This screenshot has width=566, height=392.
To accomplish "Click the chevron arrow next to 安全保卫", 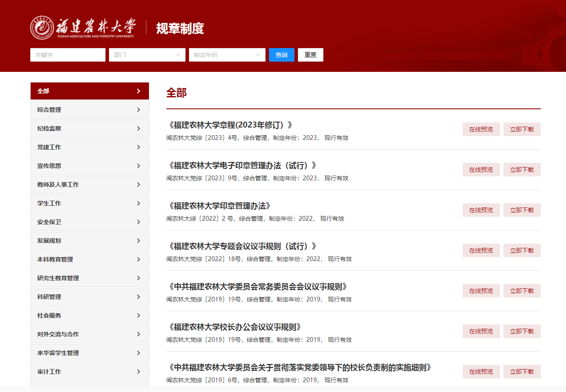I will (x=138, y=222).
